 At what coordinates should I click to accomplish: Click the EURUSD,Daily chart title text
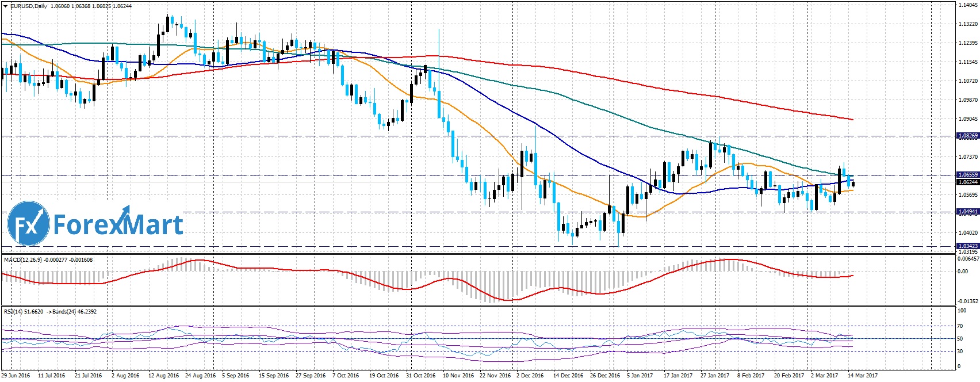click(29, 6)
